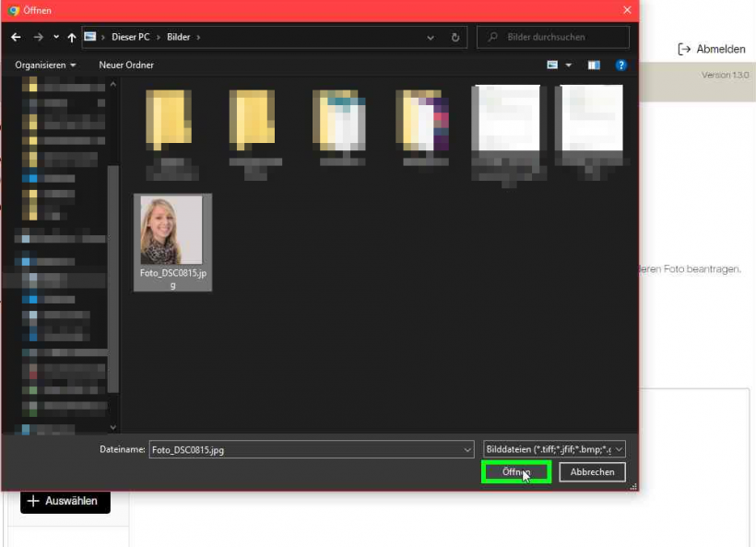Create a folder via Neuer Ordner
This screenshot has width=756, height=547.
[126, 65]
